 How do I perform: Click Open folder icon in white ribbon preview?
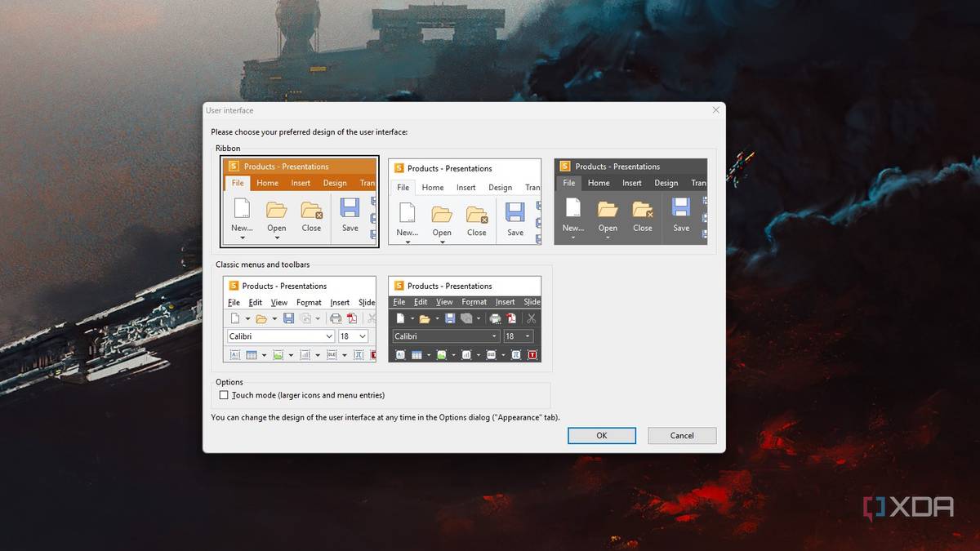[x=442, y=214]
